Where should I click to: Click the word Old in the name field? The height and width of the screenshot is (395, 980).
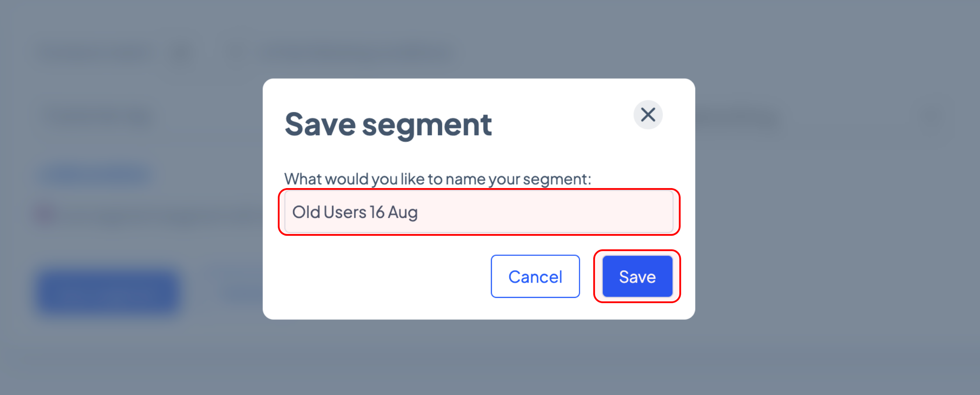[306, 212]
